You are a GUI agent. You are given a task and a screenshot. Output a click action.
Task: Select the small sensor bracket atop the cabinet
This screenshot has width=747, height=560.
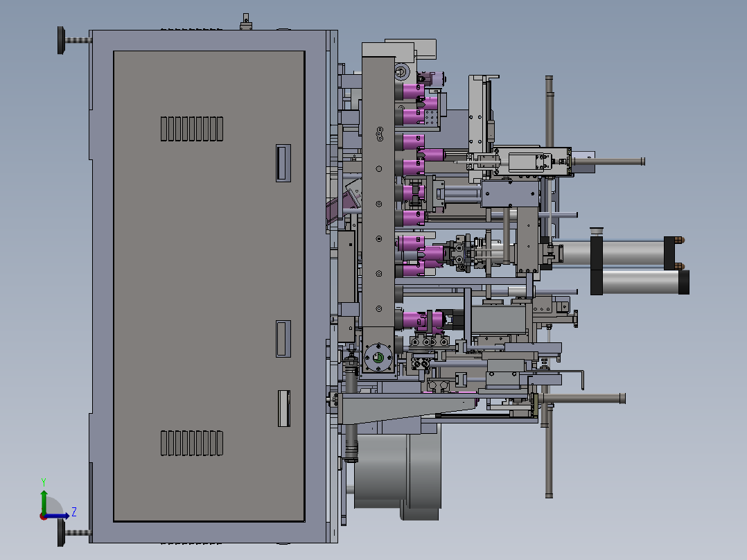point(246,22)
